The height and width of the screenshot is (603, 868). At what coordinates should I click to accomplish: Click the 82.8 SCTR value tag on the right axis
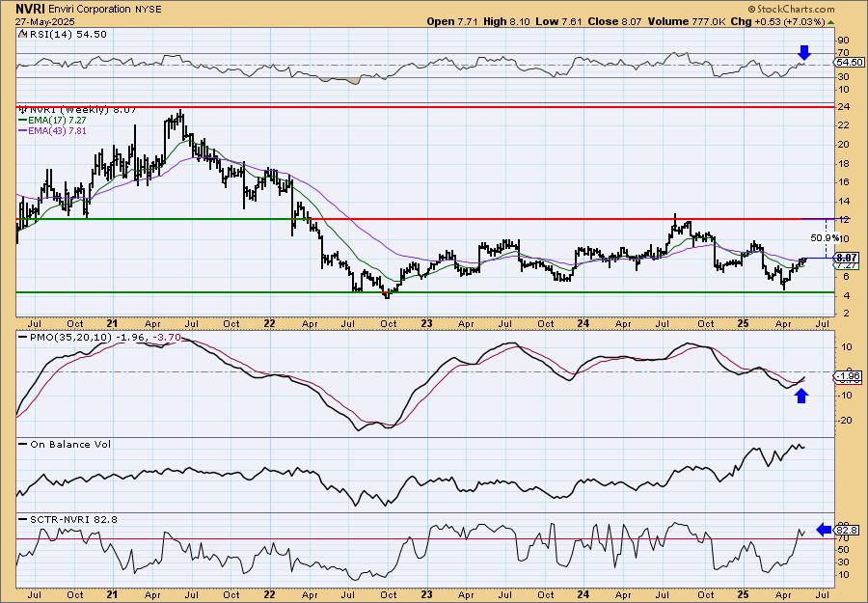point(847,530)
